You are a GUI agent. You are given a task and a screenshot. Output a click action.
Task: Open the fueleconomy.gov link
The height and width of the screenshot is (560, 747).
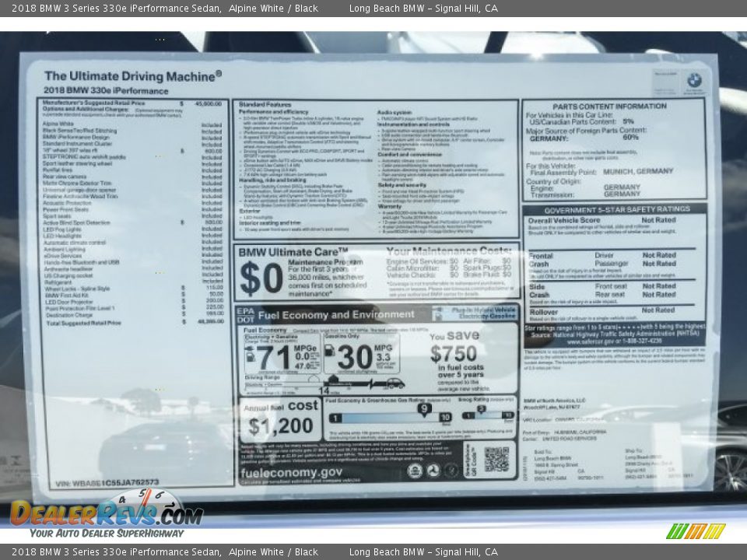(291, 473)
